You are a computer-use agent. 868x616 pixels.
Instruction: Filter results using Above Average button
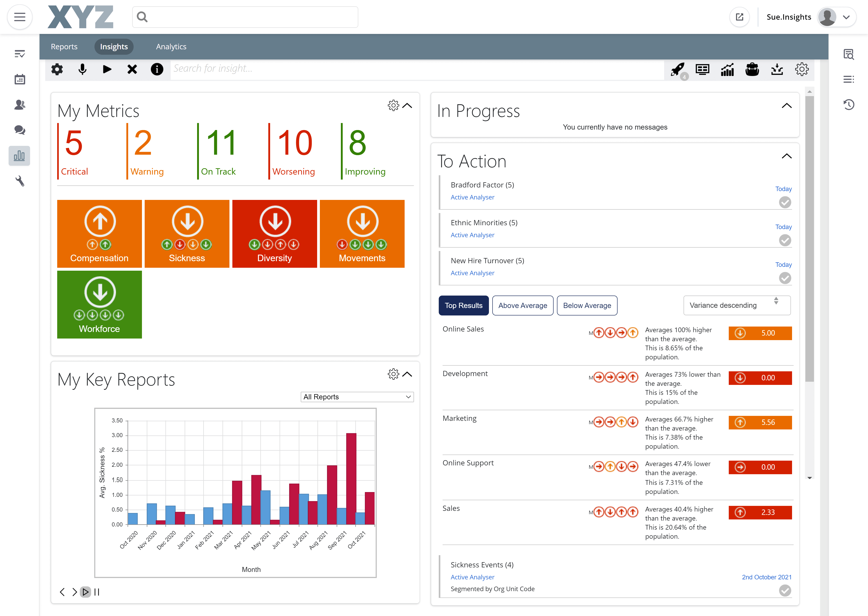(x=523, y=305)
